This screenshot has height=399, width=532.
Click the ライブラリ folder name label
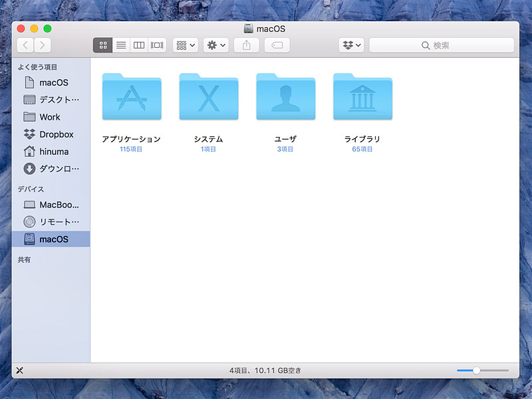click(362, 139)
